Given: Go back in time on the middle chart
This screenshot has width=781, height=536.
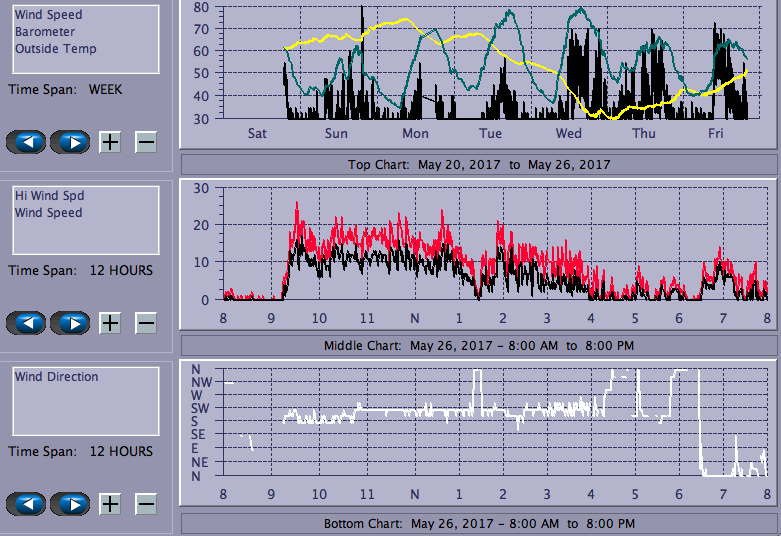Looking at the screenshot, I should click(x=26, y=323).
